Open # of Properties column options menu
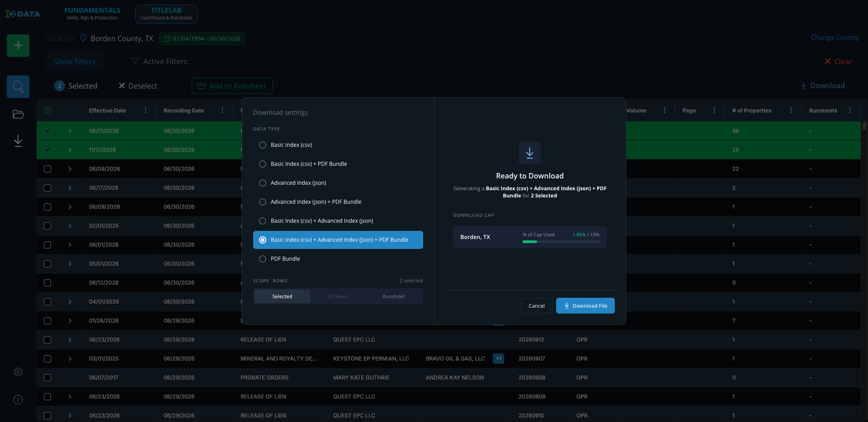The height and width of the screenshot is (422, 868). click(791, 110)
